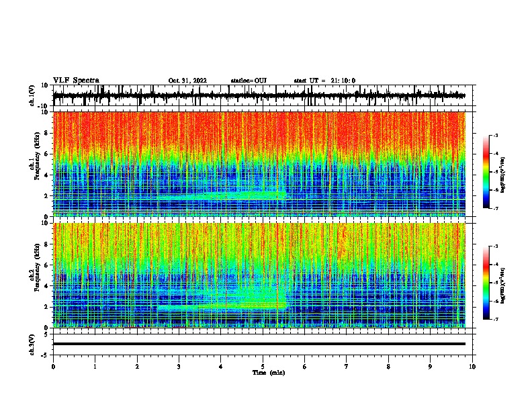Click the "station=OUI" header label
This screenshot has width=532, height=411.
click(249, 81)
